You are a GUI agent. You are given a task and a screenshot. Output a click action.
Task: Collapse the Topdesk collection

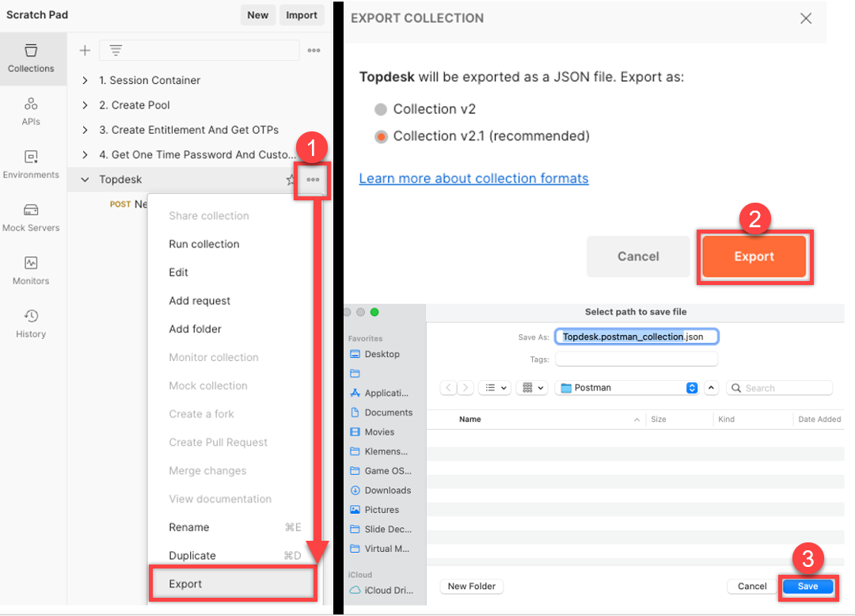[x=85, y=180]
